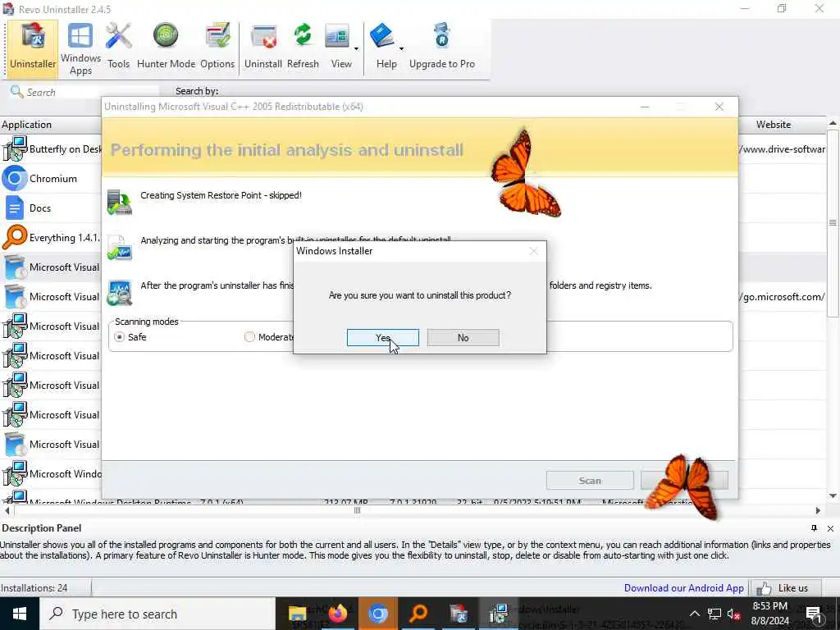Switch to Windows Installer taskbar icon
Viewport: 840px width, 630px height.
pos(499,614)
